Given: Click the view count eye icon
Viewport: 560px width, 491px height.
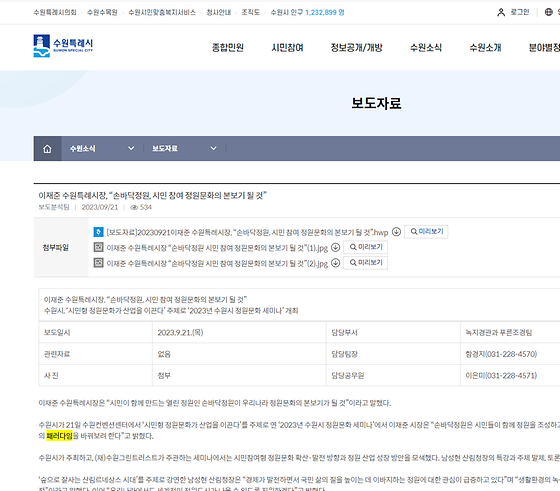Looking at the screenshot, I should (x=134, y=207).
